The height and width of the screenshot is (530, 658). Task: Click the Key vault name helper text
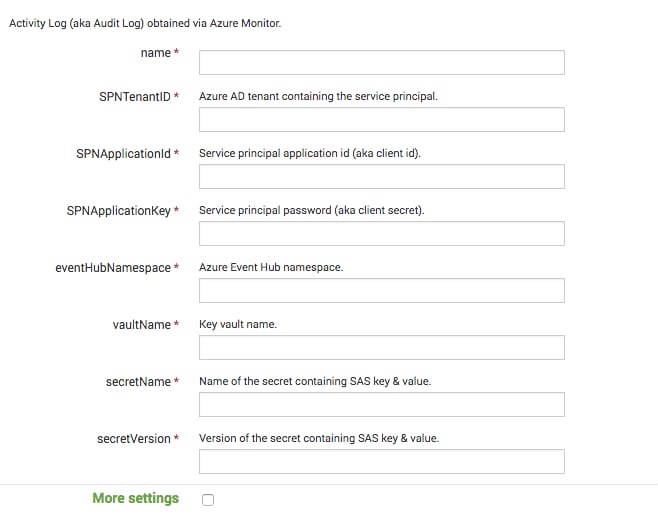[x=238, y=324]
